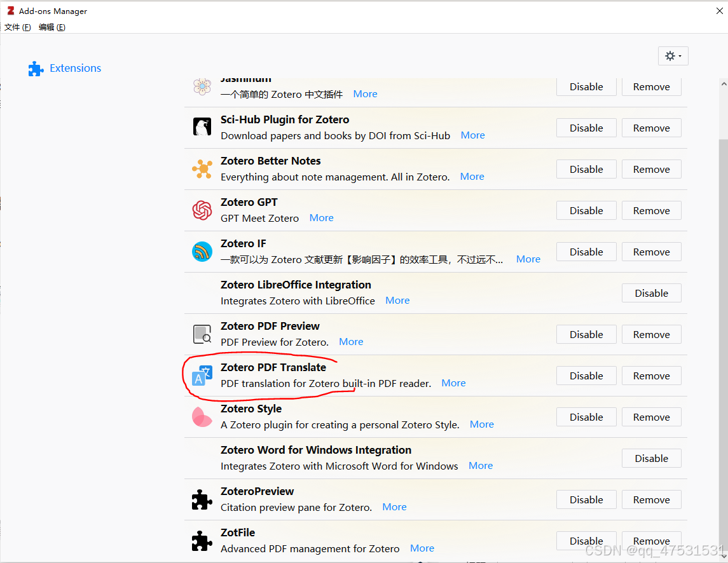728x563 pixels.
Task: Click the scrollbar up arrow
Action: tap(724, 85)
